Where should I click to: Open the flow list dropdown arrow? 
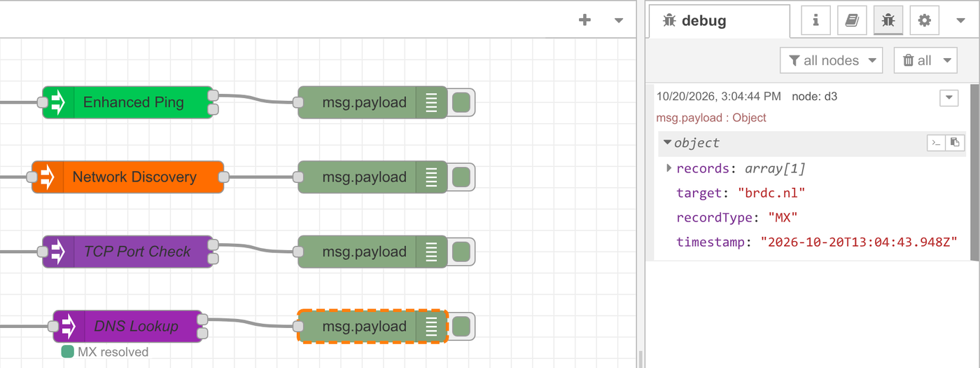[x=619, y=20]
